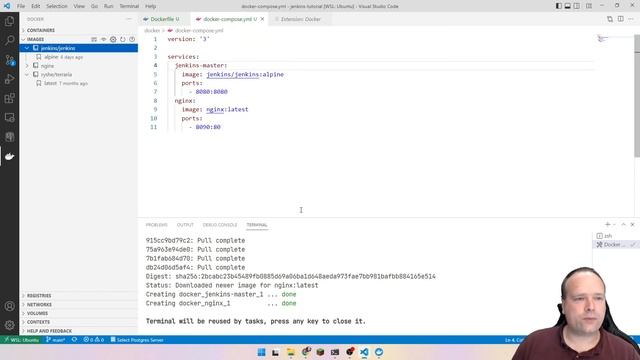Add a new terminal with plus icon
Viewport: 640px width, 360px height.
[607, 224]
